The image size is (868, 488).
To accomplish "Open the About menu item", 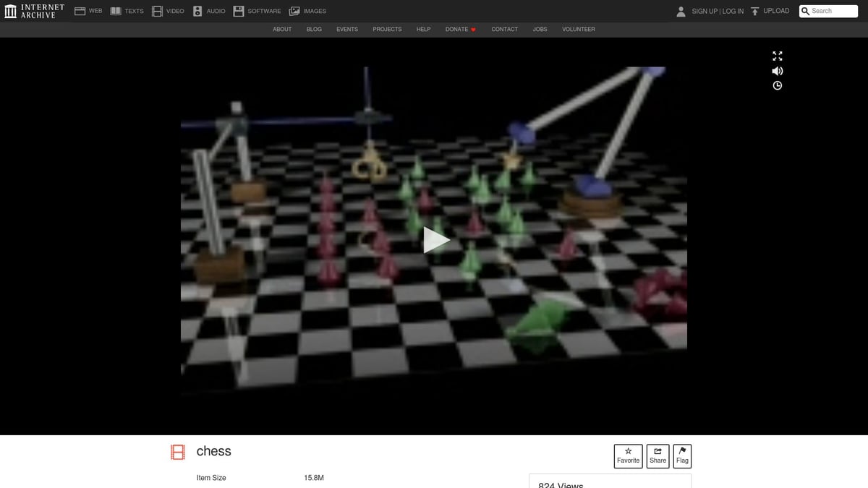I will 282,29.
